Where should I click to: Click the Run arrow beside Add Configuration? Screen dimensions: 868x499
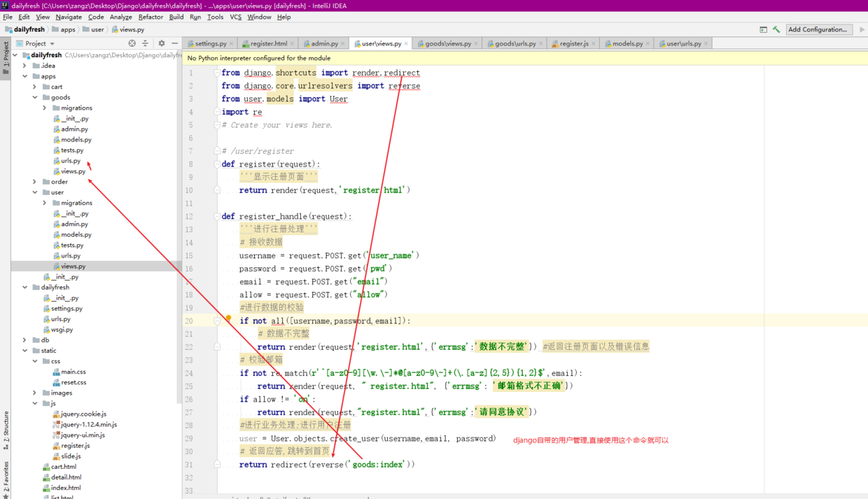(x=862, y=29)
